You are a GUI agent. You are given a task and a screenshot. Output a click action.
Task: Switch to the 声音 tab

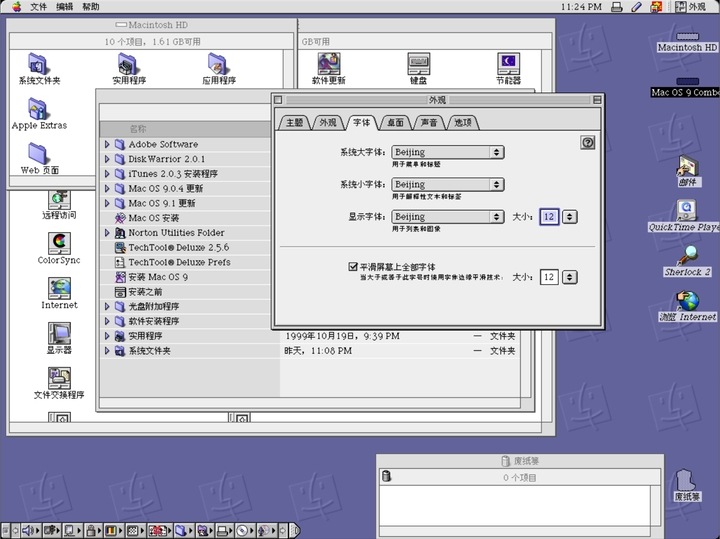click(429, 123)
